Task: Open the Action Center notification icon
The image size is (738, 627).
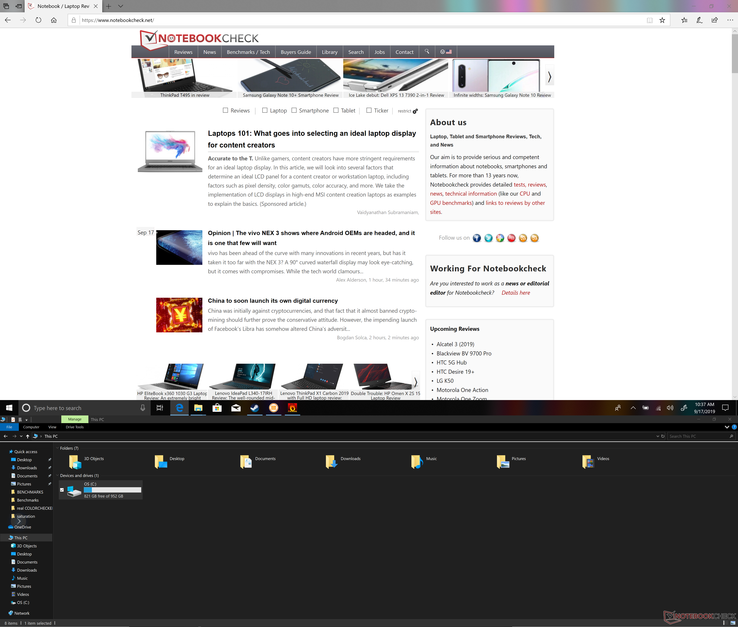Action: [725, 408]
